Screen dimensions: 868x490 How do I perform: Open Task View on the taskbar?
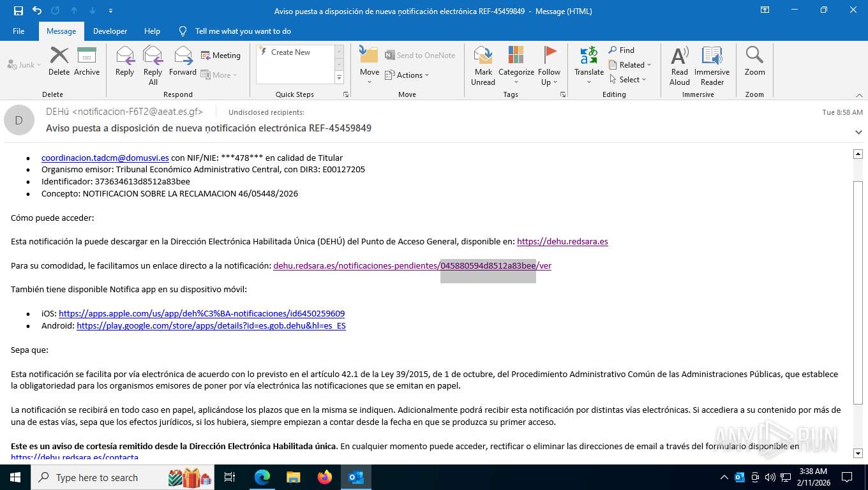(x=230, y=477)
